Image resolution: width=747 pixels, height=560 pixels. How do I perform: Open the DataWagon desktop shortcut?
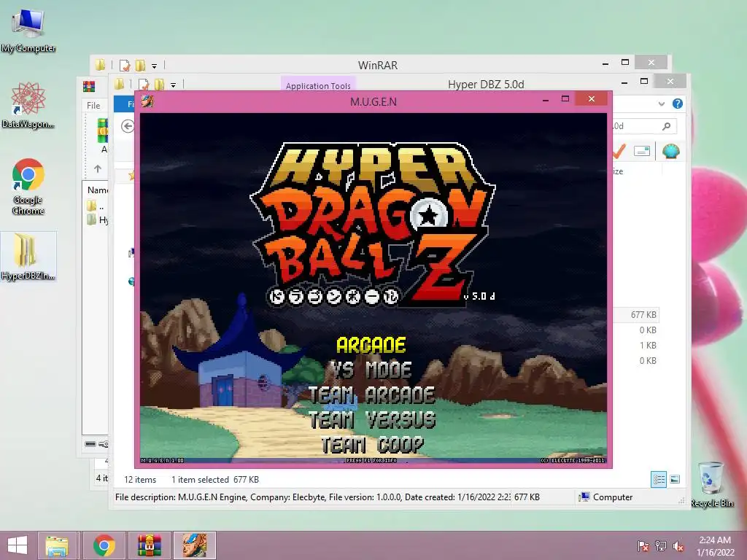(x=28, y=105)
